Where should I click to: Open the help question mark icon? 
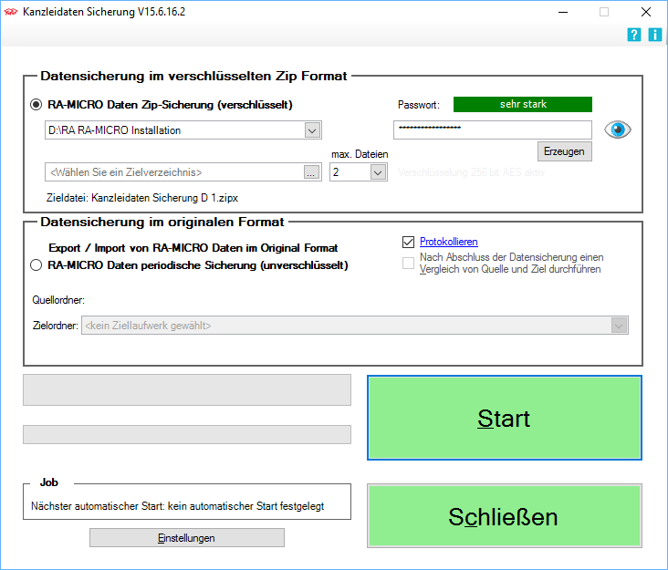[x=634, y=35]
